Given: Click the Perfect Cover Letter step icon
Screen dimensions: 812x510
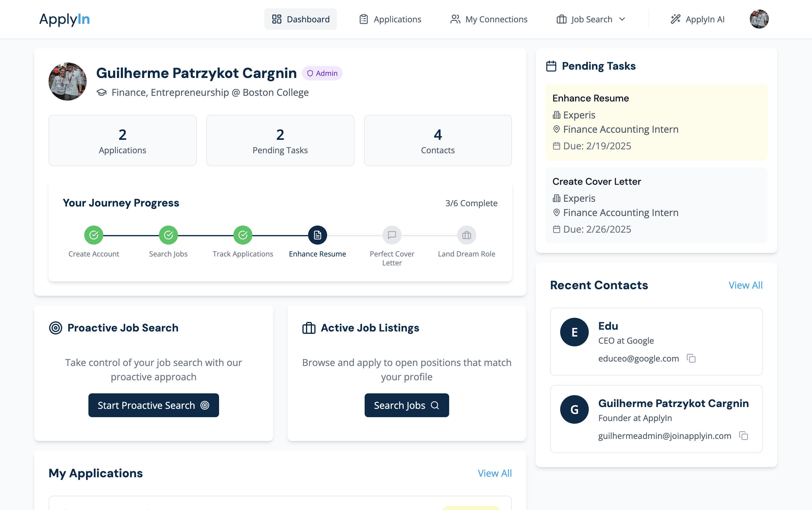Looking at the screenshot, I should 391,235.
